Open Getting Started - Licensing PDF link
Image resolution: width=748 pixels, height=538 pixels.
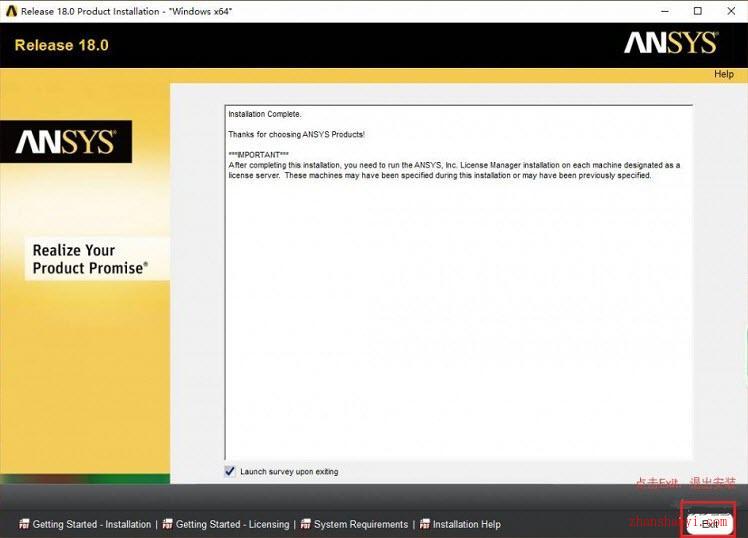point(232,524)
